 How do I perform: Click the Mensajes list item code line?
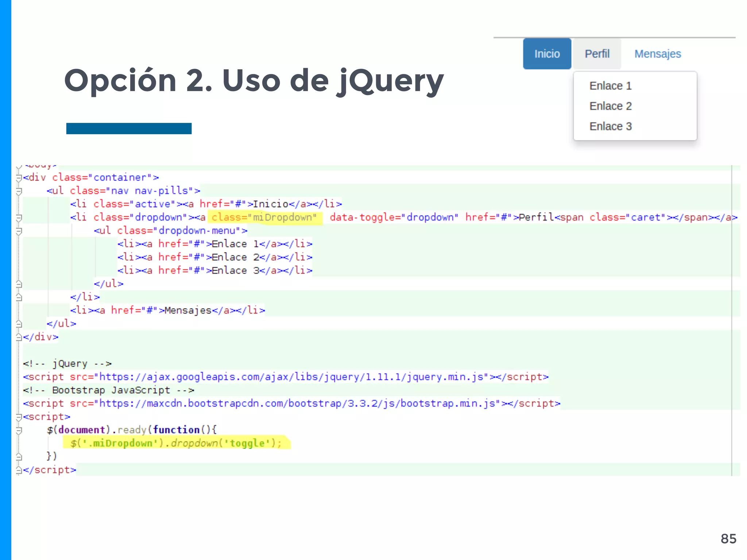pyautogui.click(x=168, y=310)
